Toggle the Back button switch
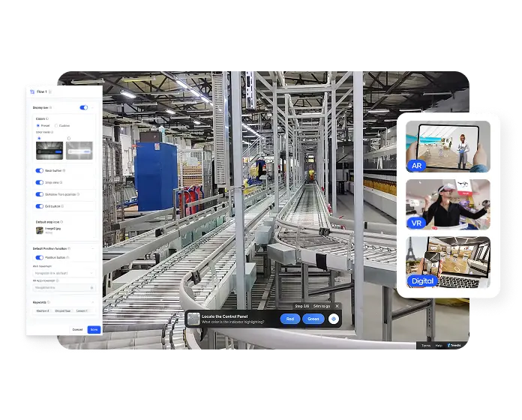Screen dimensions: 522x420 39,171
